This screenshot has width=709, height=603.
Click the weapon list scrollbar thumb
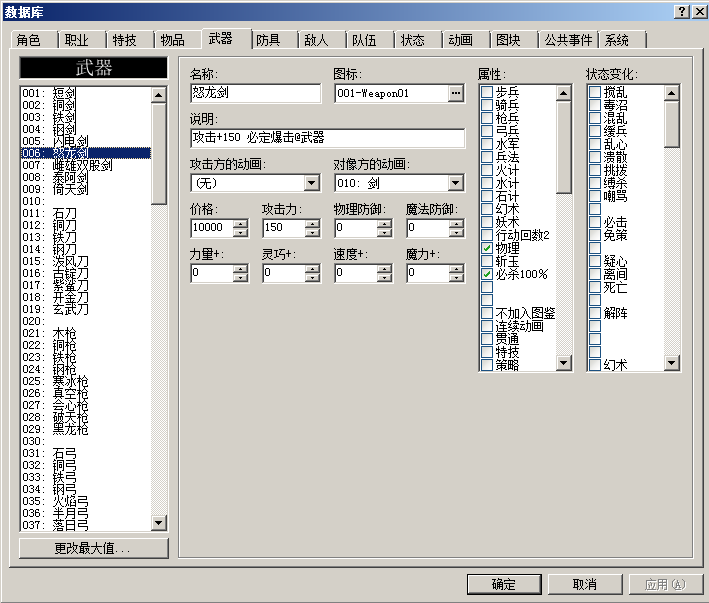(159, 154)
